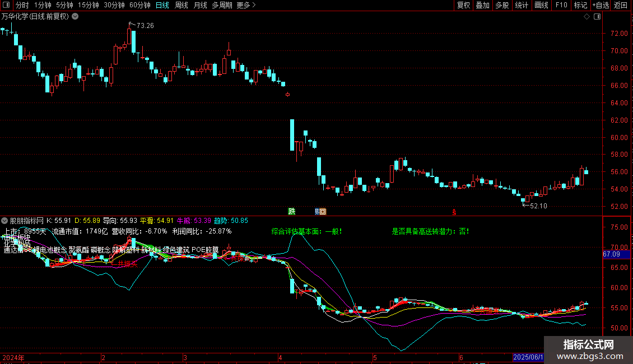The width and height of the screenshot is (633, 364).
Task: Open the 万华化学 chart title dropdown arrow
Action: [75, 17]
